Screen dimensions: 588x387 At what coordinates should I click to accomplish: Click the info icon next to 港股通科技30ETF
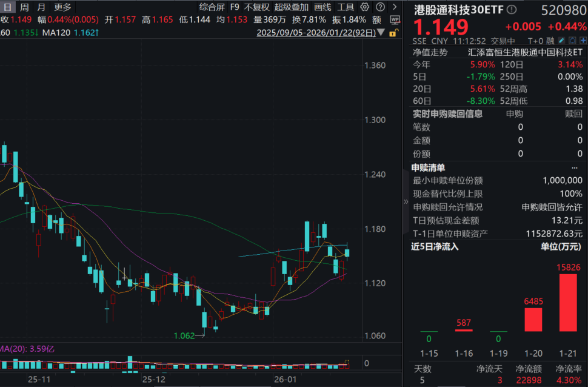pos(511,8)
